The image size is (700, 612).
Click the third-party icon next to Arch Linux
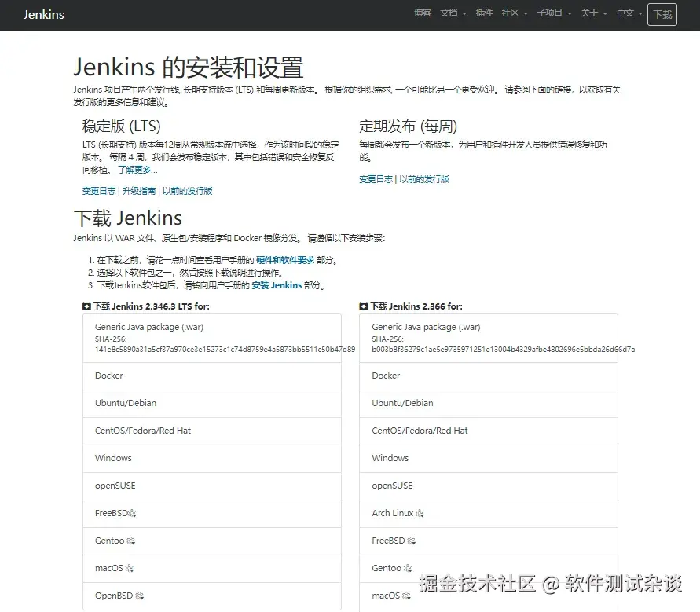pyautogui.click(x=420, y=513)
